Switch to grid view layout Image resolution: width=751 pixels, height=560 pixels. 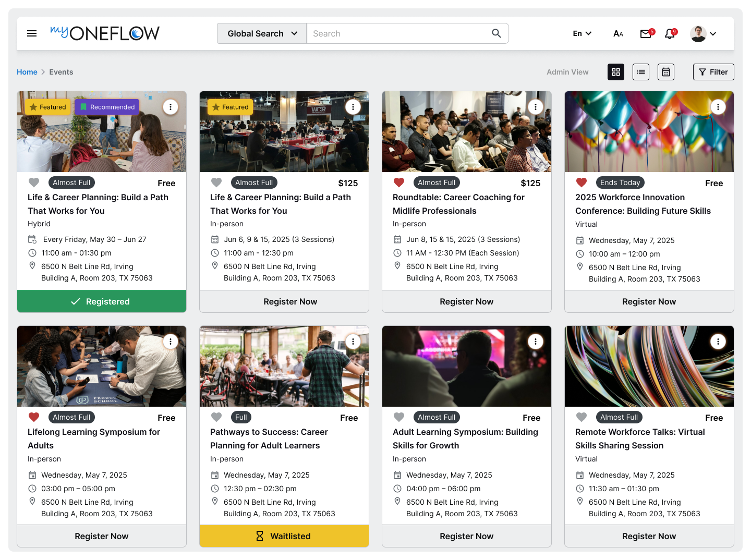click(616, 72)
